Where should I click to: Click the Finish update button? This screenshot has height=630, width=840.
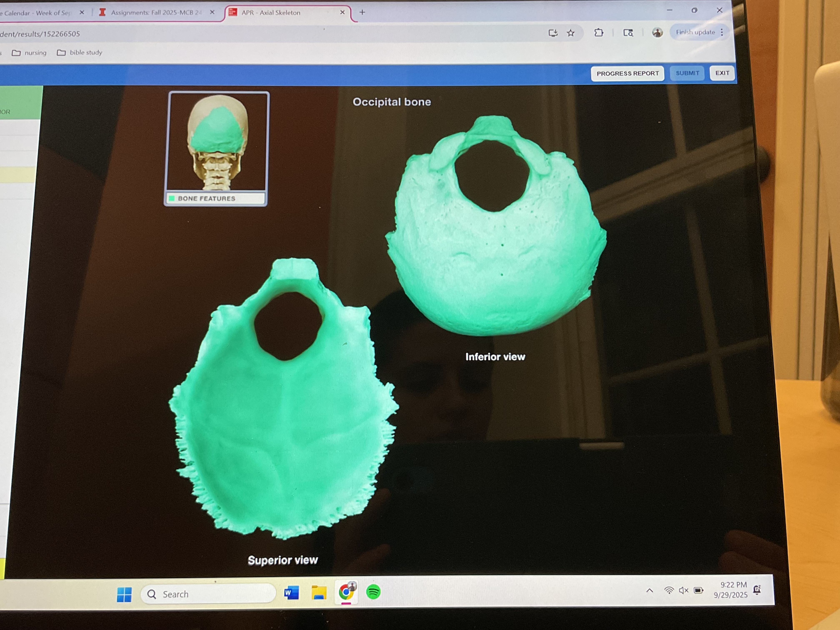pyautogui.click(x=695, y=32)
